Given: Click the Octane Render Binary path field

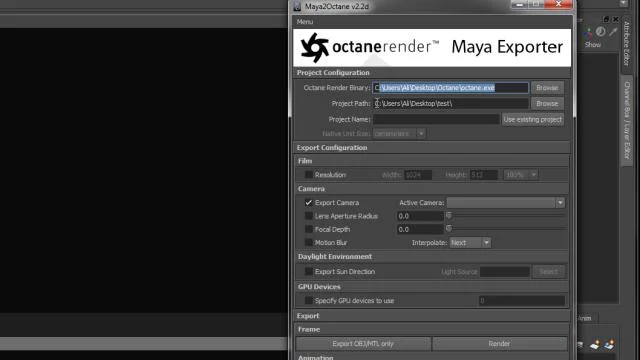Looking at the screenshot, I should point(450,88).
